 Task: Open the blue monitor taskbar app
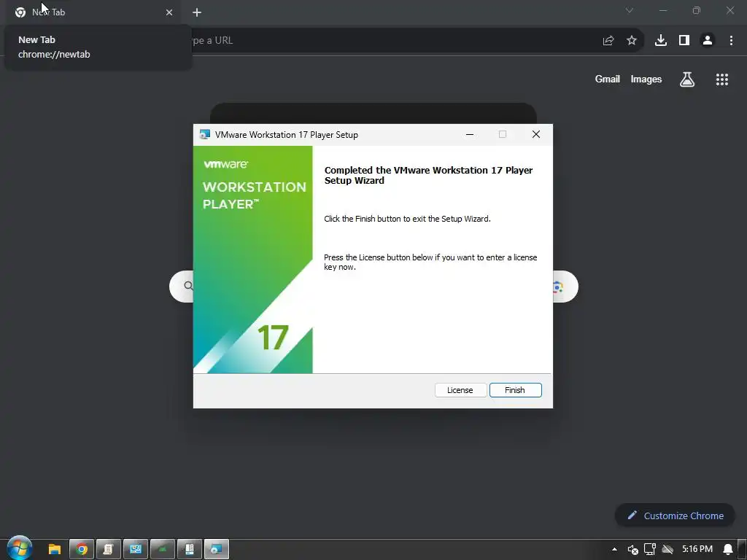(136, 549)
